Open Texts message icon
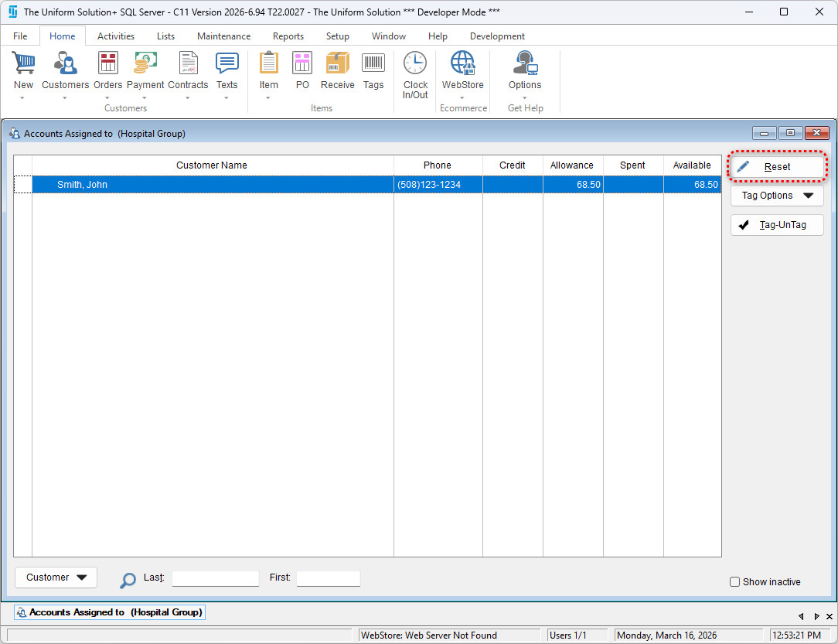838x644 pixels. coord(227,63)
